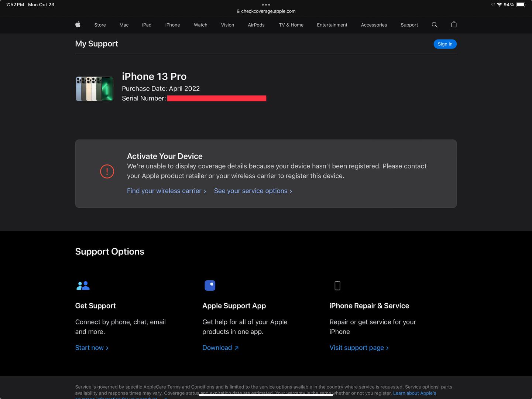Screen dimensions: 532x399
Task: Open the shopping bag icon
Action: (x=454, y=24)
